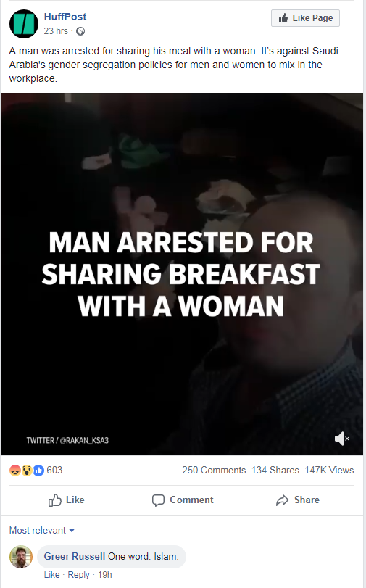Open the 134 Shares link

(275, 471)
